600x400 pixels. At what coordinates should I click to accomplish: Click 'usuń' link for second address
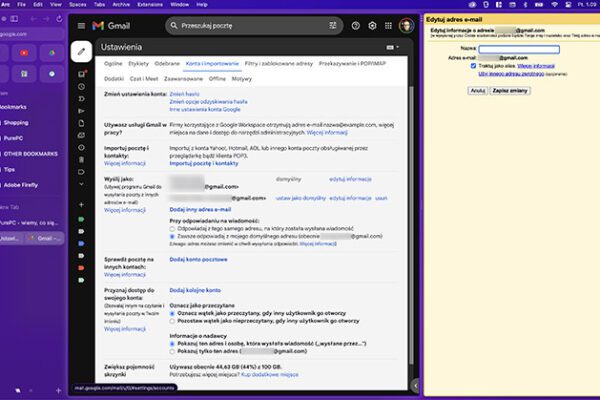381,198
